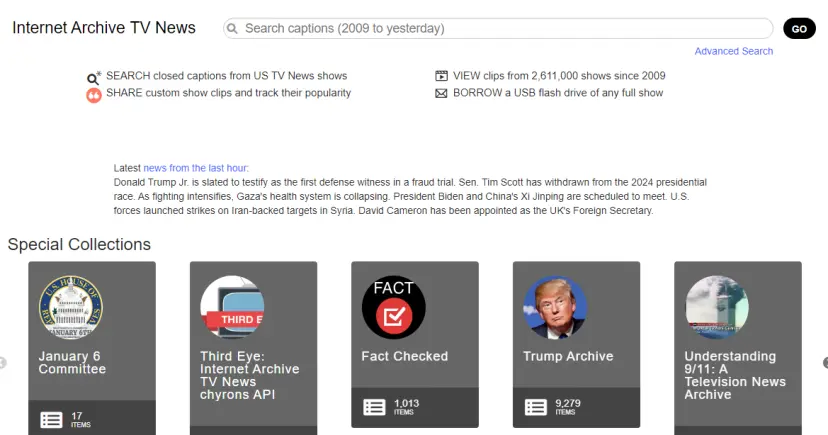Click the Fact Checked card title
Image resolution: width=828 pixels, height=435 pixels.
click(x=404, y=356)
